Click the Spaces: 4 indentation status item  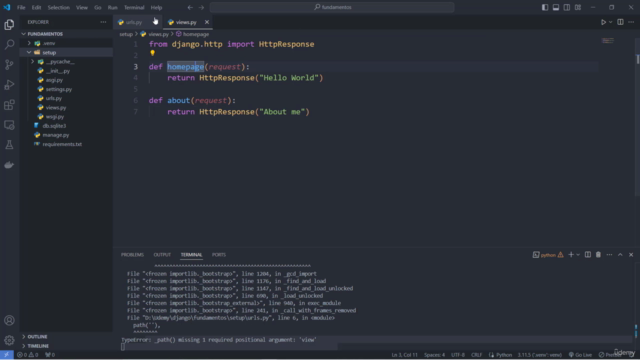pyautogui.click(x=434, y=355)
